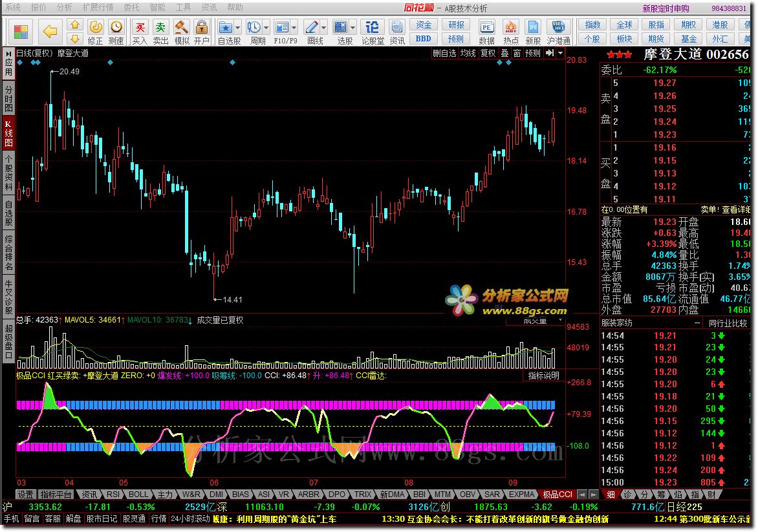Open the 论股堂 forum icon

coord(373,27)
